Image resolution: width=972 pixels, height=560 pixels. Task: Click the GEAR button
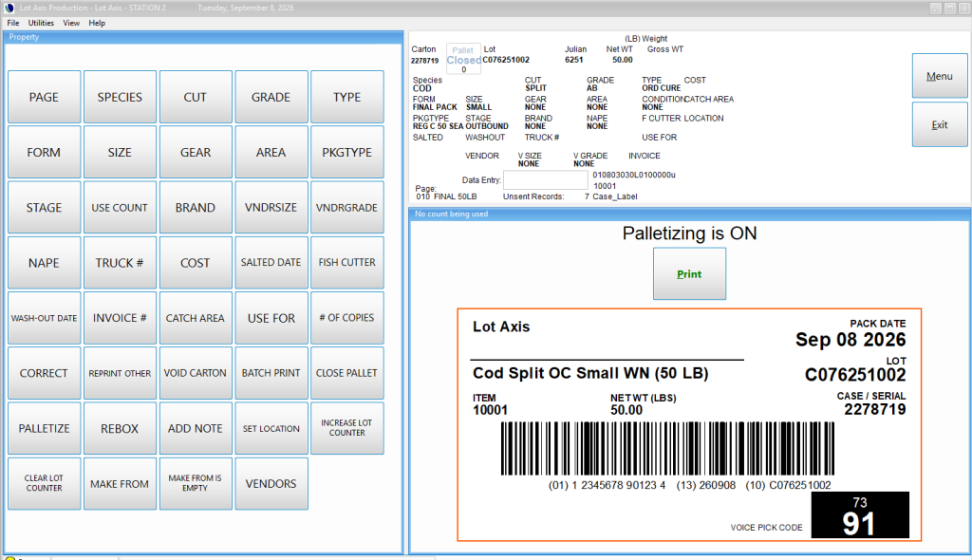tap(196, 152)
